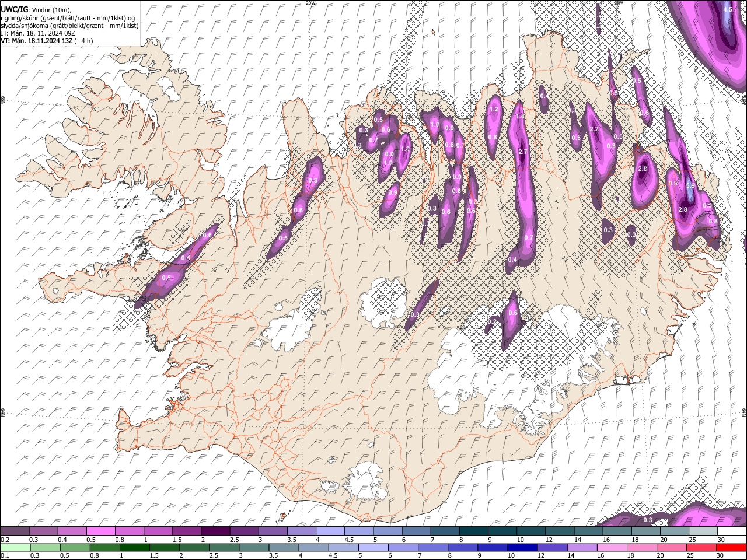
Task: Click the 1.2 precipitation label in the north
Action: pos(493,109)
